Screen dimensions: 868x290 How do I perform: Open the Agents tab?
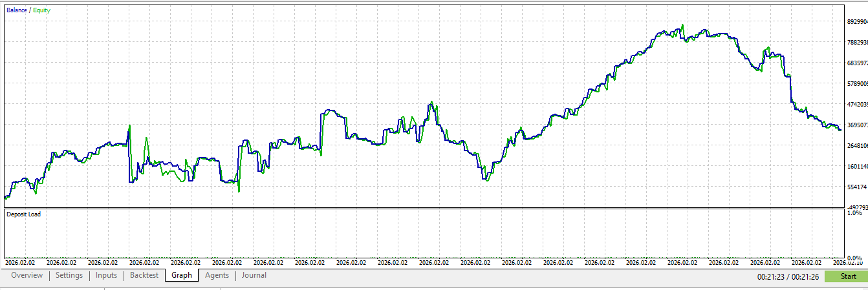pyautogui.click(x=217, y=275)
